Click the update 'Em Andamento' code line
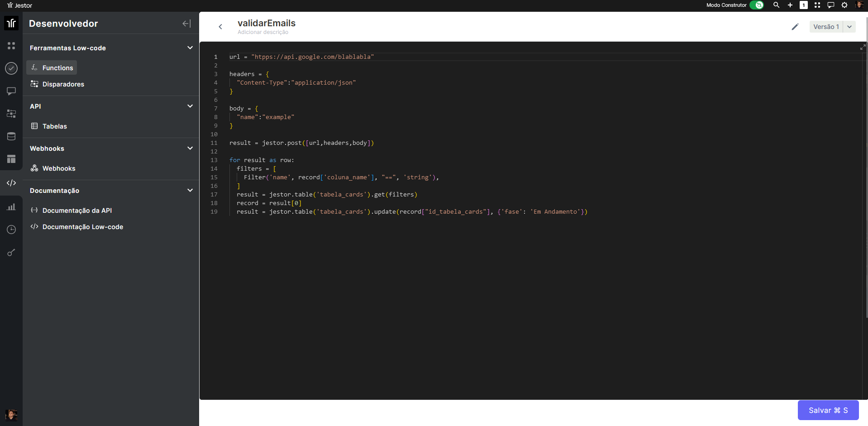This screenshot has width=868, height=426. 412,211
